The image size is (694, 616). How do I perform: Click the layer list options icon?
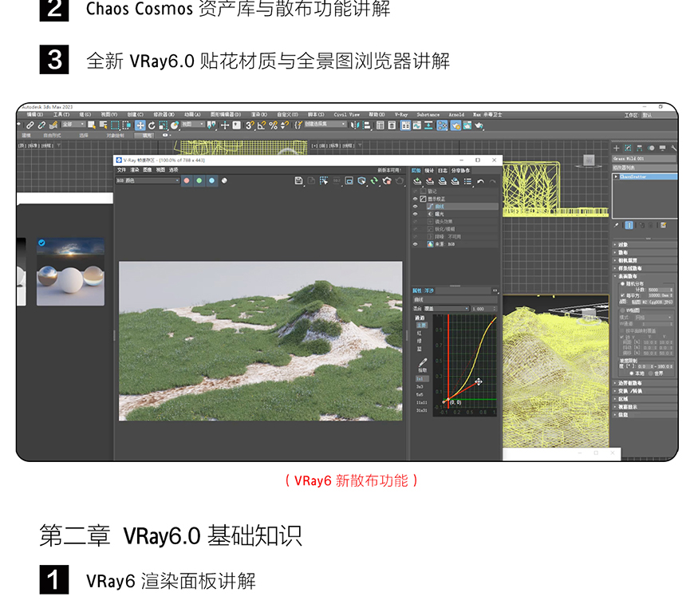tap(467, 182)
